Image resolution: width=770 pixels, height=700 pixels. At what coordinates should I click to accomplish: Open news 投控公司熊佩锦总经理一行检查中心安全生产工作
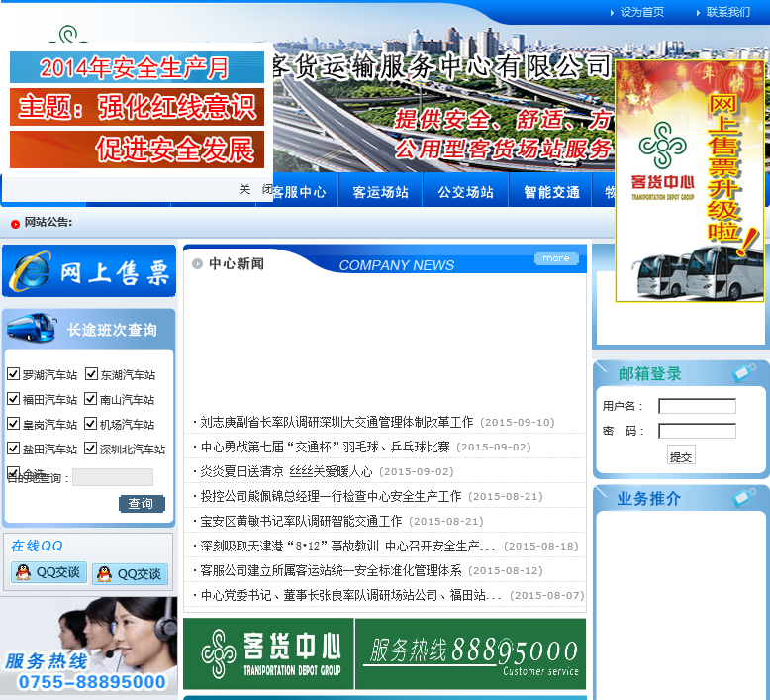coord(331,496)
